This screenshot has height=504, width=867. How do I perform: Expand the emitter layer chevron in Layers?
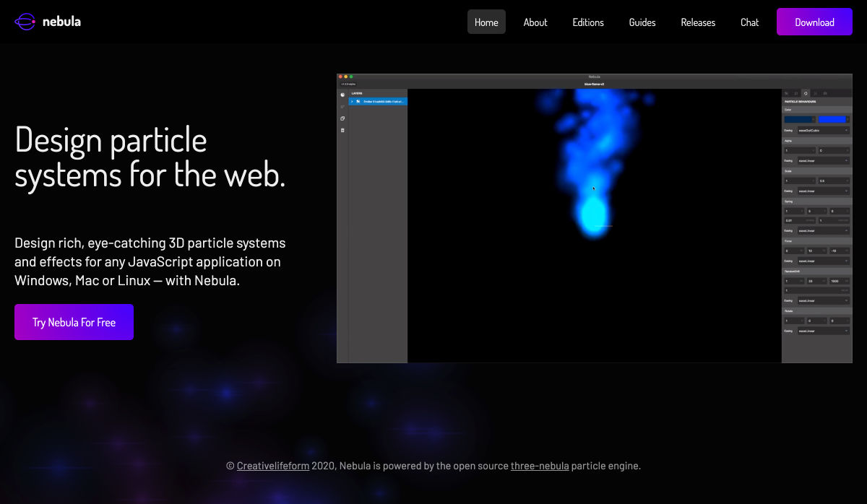pos(352,102)
